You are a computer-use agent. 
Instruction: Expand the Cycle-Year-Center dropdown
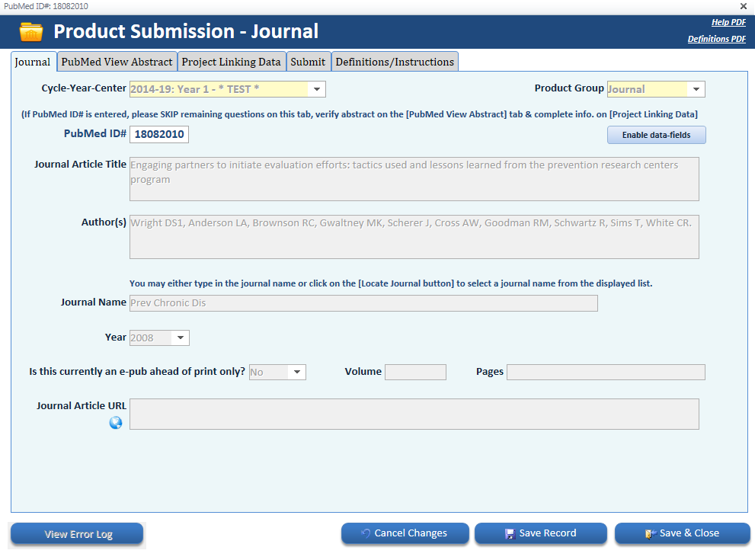point(317,89)
